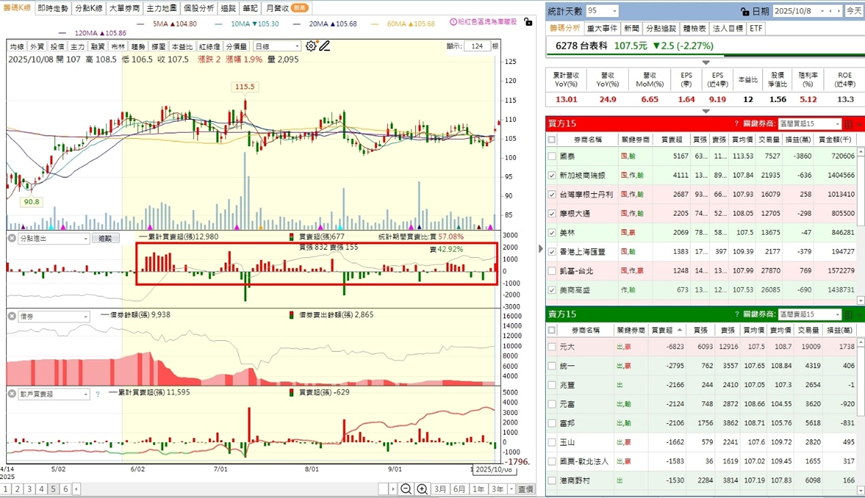Screen dimensions: 865x498
Task: Check the 國泰 broker checkbox
Action: 552,156
